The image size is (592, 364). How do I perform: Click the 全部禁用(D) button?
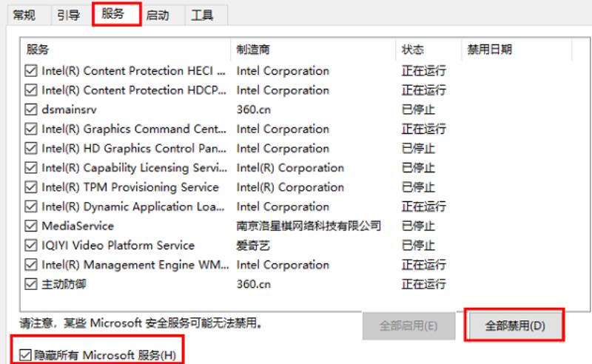(x=514, y=326)
